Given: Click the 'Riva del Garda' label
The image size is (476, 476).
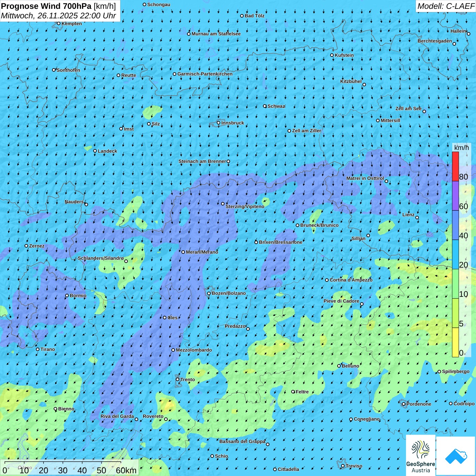Looking at the screenshot, I should [x=117, y=416].
